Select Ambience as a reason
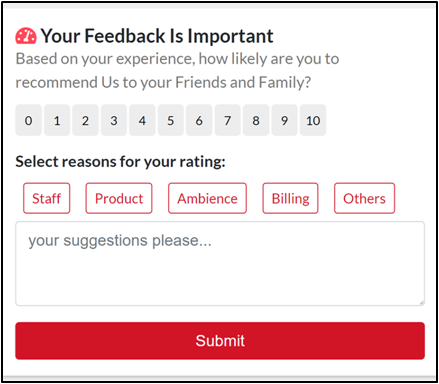Screen dimensions: 439x384 point(207,198)
